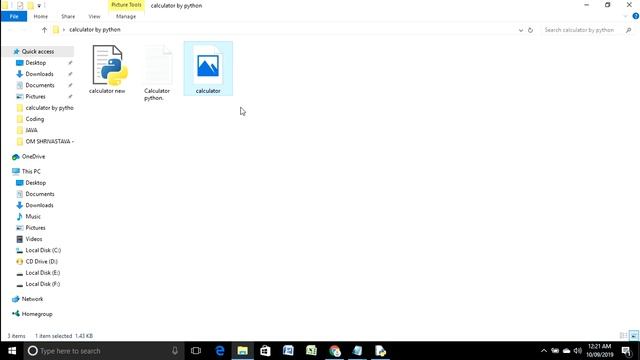Open Local Disk (C:)
Viewport: 640px width, 360px height.
tap(43, 250)
